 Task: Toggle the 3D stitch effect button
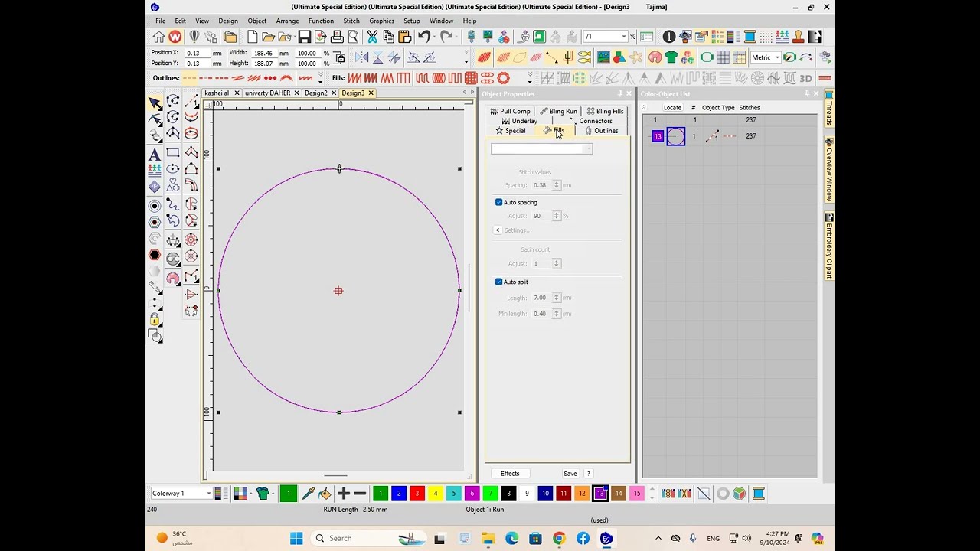(805, 78)
